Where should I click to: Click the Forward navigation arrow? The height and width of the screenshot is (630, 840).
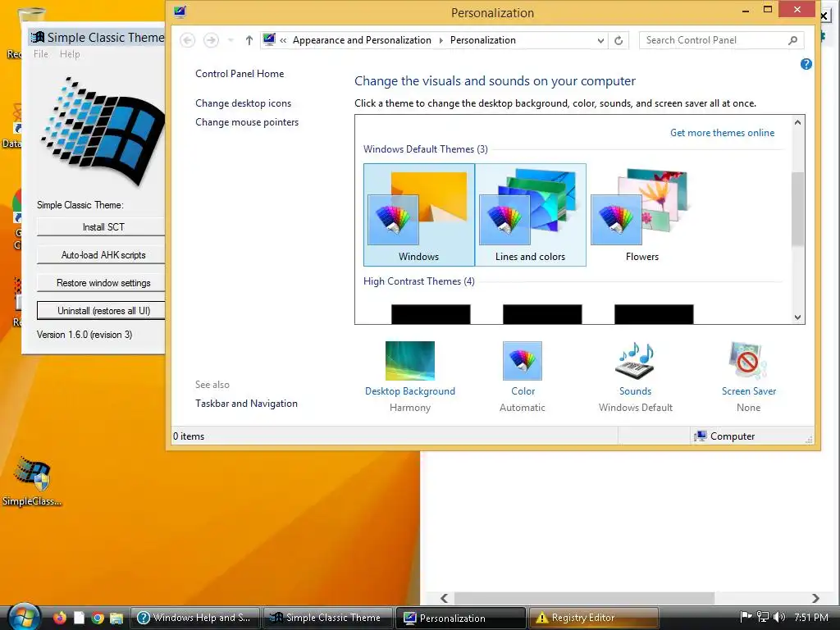(x=211, y=40)
